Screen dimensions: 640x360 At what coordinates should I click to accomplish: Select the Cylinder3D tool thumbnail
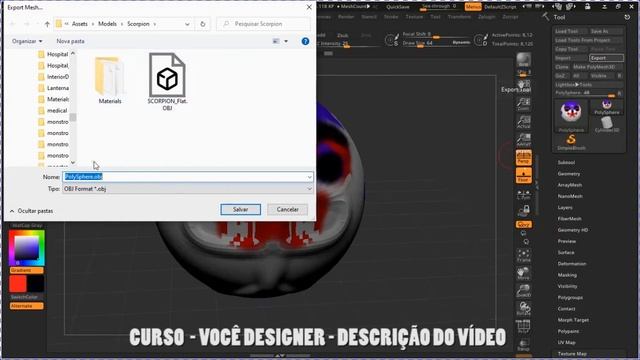607,124
